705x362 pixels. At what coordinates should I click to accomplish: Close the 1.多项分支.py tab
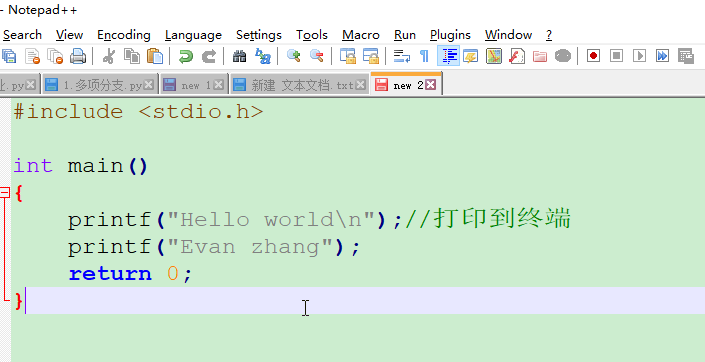[148, 85]
